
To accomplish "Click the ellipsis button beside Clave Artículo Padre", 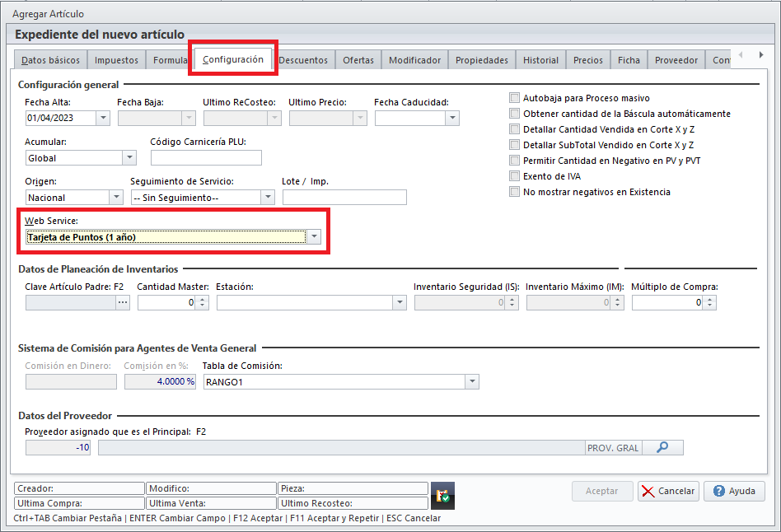I will (x=124, y=303).
